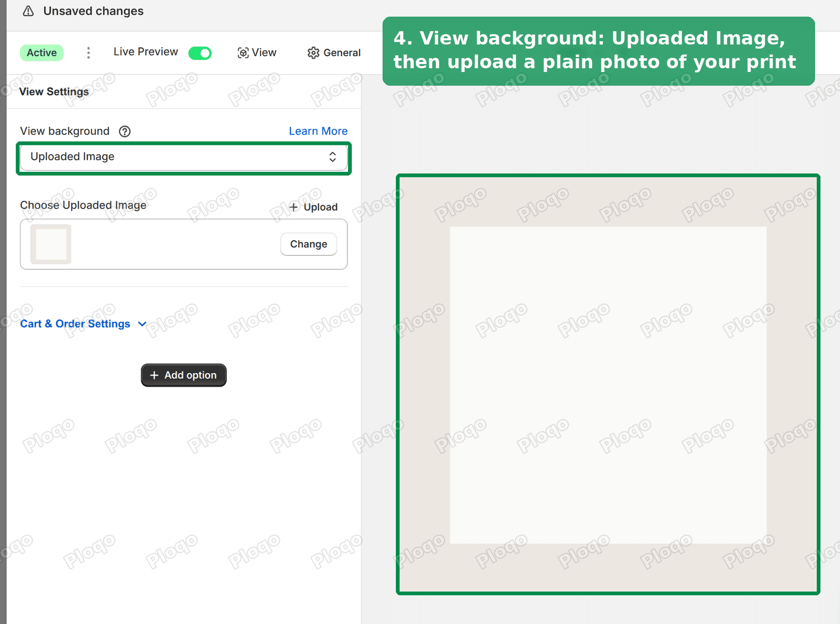Click the View background label
840x624 pixels.
[x=65, y=131]
